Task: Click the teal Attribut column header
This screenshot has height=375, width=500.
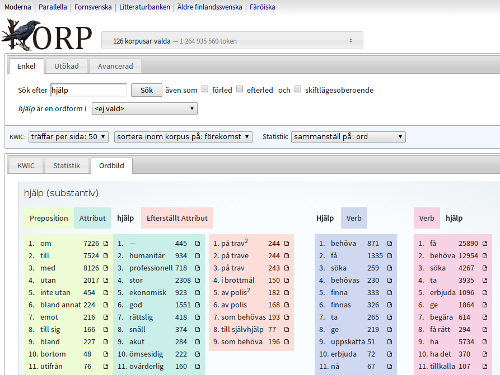Action: (92, 218)
